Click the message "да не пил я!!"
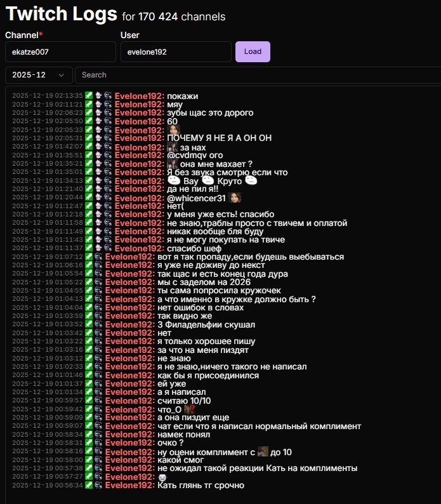The width and height of the screenshot is (441, 504). pos(192,189)
